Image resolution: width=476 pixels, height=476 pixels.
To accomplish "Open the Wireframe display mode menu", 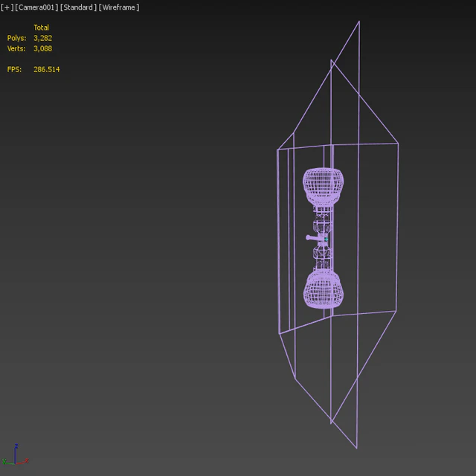I will (119, 7).
